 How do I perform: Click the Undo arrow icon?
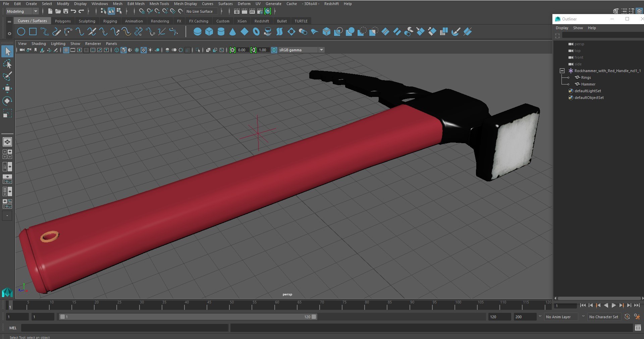coord(73,11)
